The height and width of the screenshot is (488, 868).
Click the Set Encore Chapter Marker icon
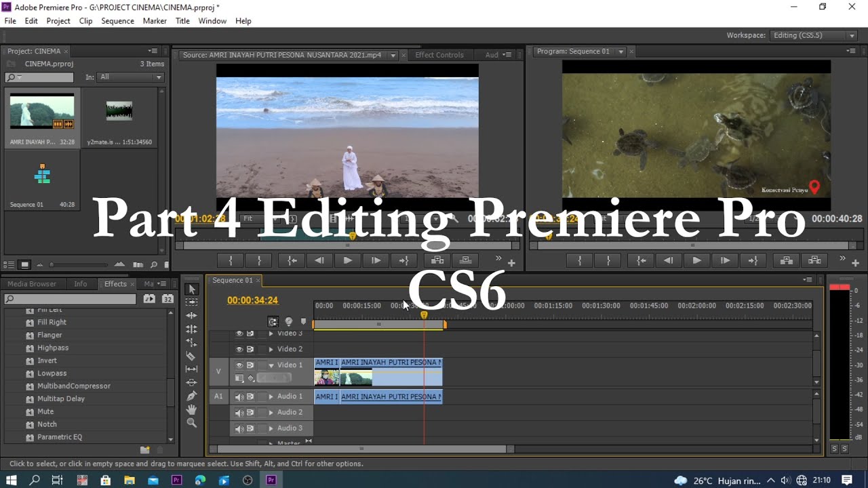click(288, 322)
